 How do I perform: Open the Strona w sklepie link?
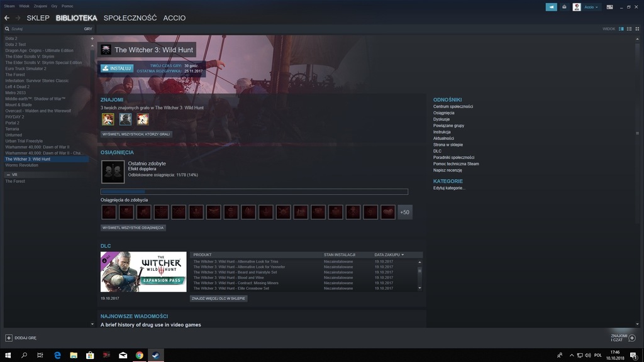(x=448, y=145)
